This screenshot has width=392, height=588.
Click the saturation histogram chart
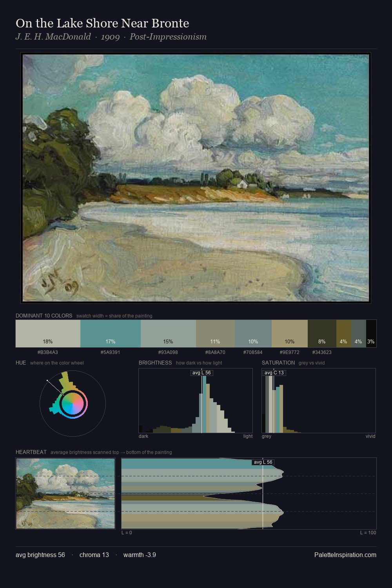pos(319,401)
